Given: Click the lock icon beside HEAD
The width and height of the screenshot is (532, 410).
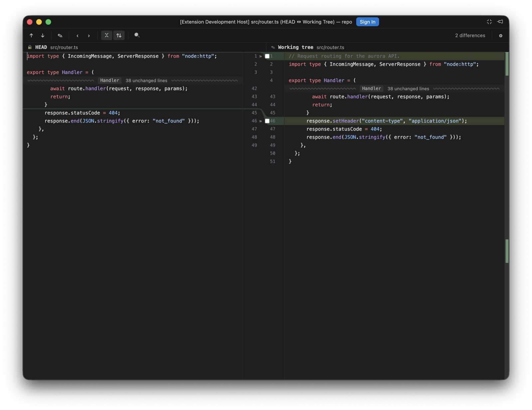Looking at the screenshot, I should pos(30,47).
